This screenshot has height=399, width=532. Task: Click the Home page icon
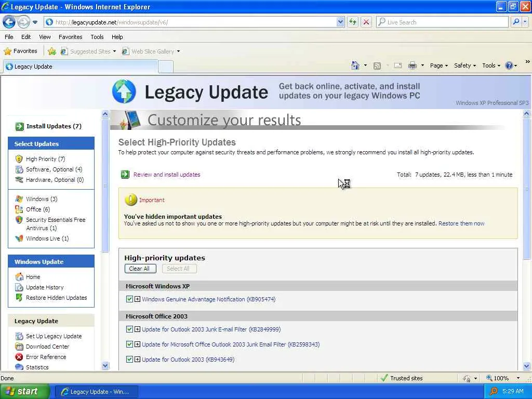click(x=355, y=65)
